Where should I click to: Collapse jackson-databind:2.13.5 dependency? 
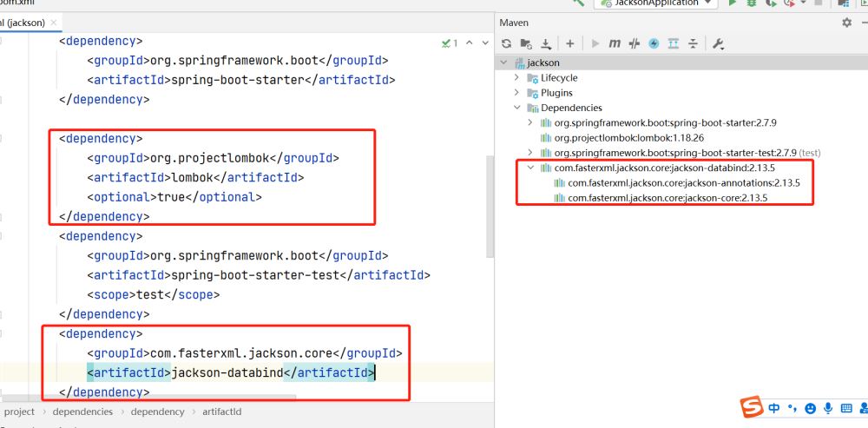(530, 168)
